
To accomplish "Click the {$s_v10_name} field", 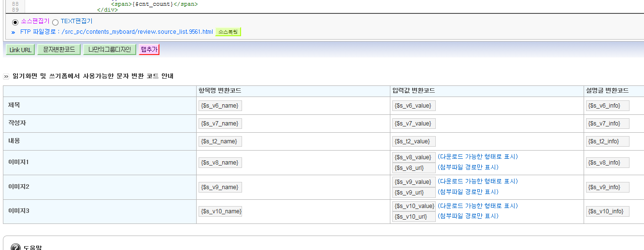I will pos(220,211).
